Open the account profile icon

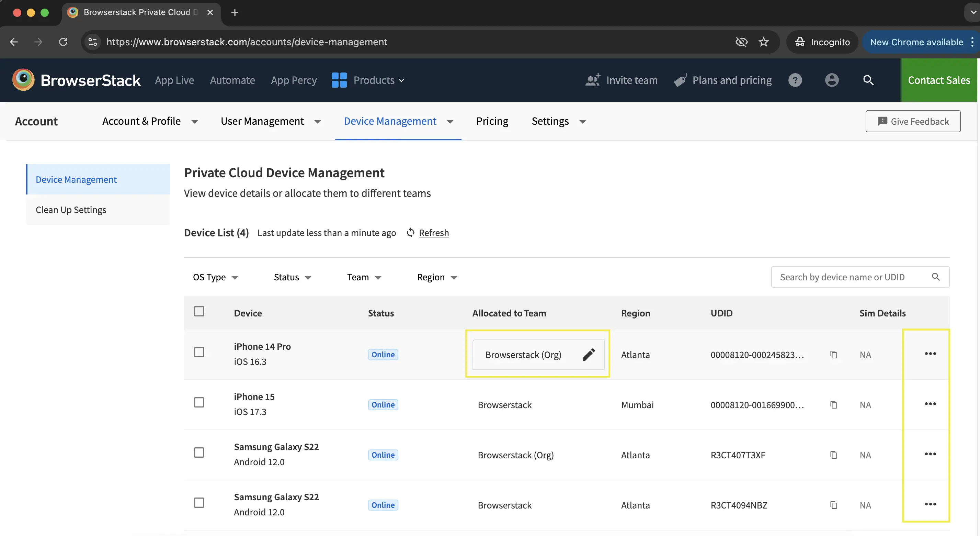[x=832, y=80]
